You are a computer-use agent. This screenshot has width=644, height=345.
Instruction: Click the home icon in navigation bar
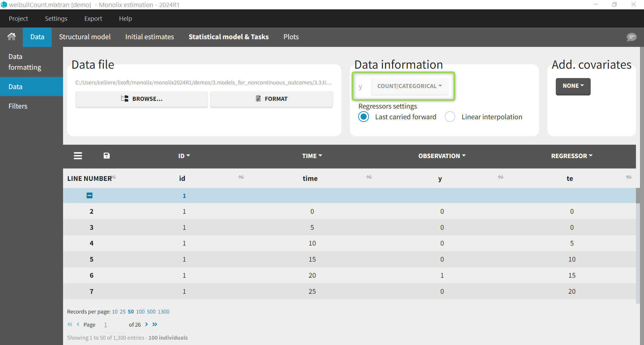point(11,37)
